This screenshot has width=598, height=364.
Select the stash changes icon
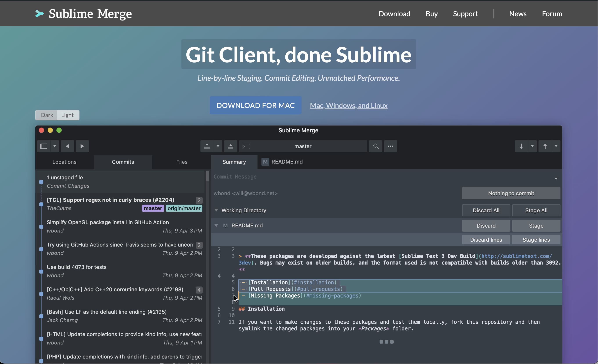tap(207, 146)
